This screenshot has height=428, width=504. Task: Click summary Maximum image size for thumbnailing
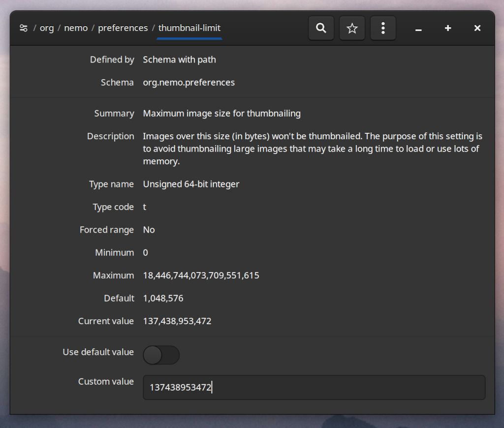pyautogui.click(x=222, y=114)
